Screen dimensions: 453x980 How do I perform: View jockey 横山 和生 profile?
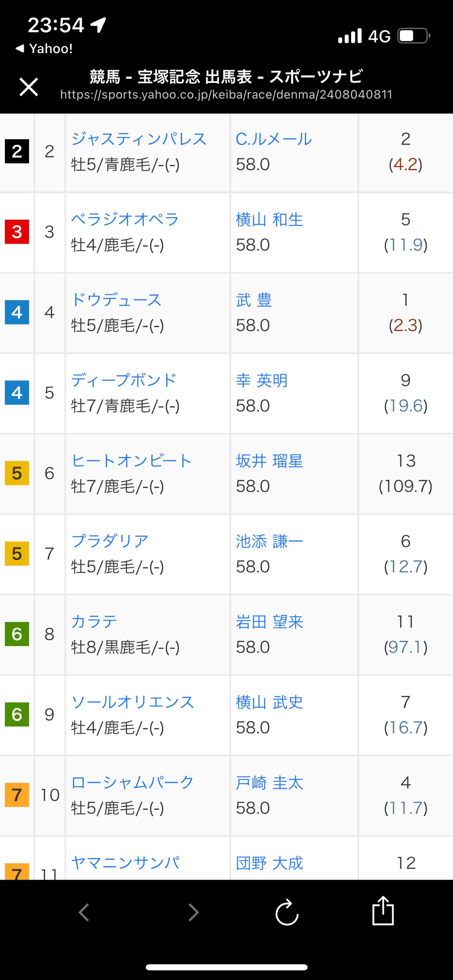[269, 220]
